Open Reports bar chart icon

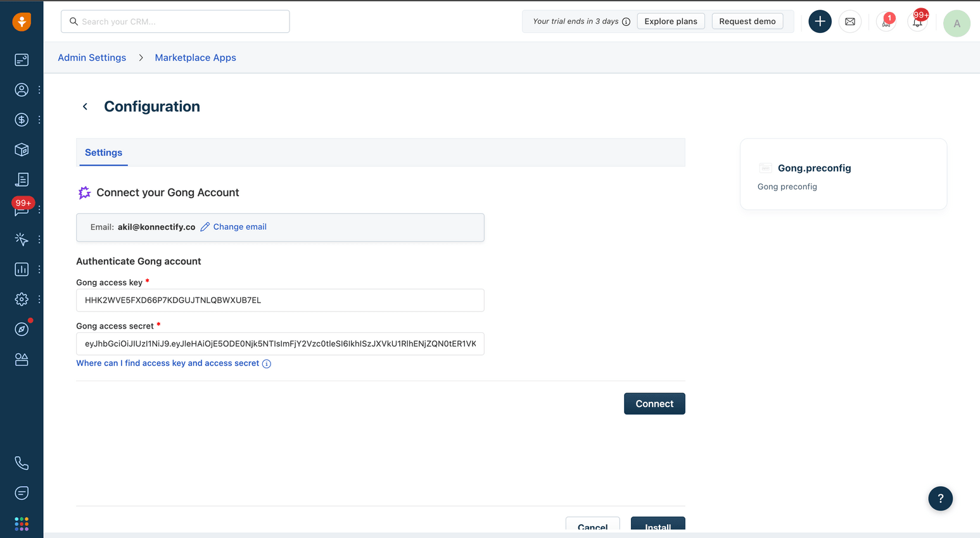pos(22,270)
